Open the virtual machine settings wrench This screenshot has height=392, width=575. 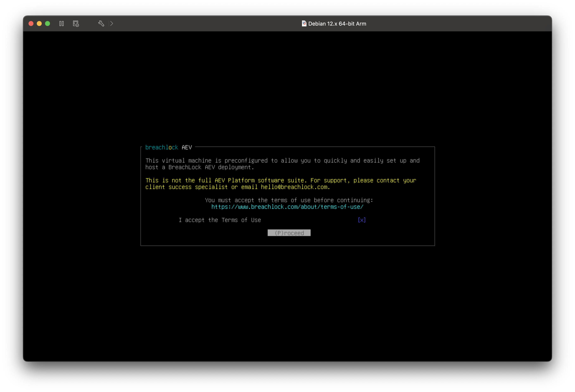pyautogui.click(x=101, y=24)
